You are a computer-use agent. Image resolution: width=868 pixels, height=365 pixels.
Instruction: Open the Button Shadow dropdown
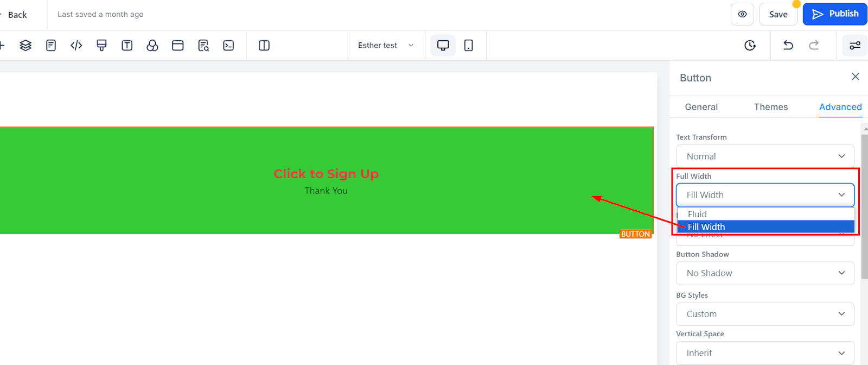(x=765, y=273)
